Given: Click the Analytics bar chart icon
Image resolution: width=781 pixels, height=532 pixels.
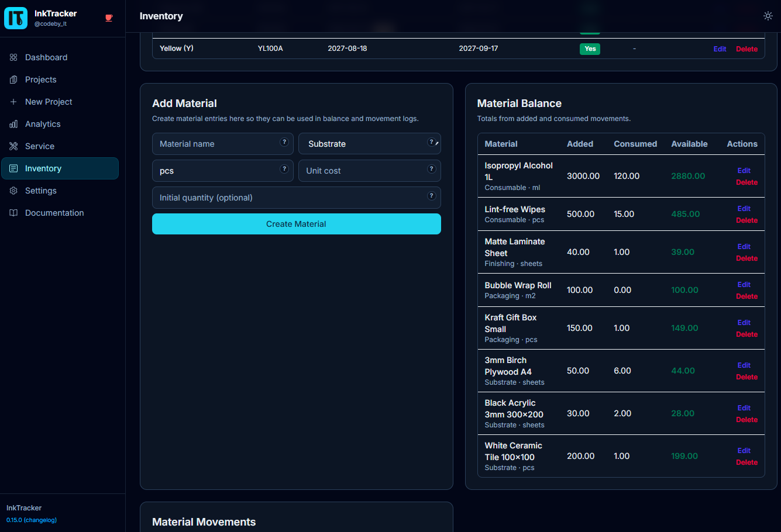Looking at the screenshot, I should tap(13, 124).
